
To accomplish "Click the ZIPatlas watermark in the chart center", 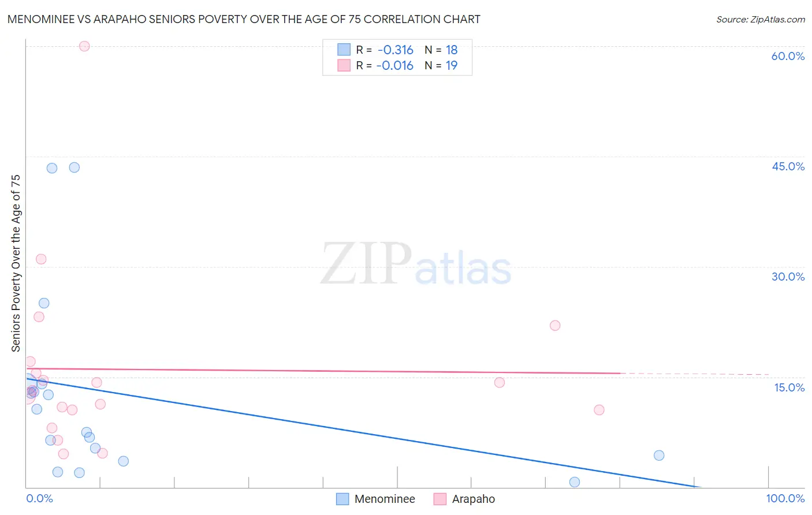I will coord(416,264).
